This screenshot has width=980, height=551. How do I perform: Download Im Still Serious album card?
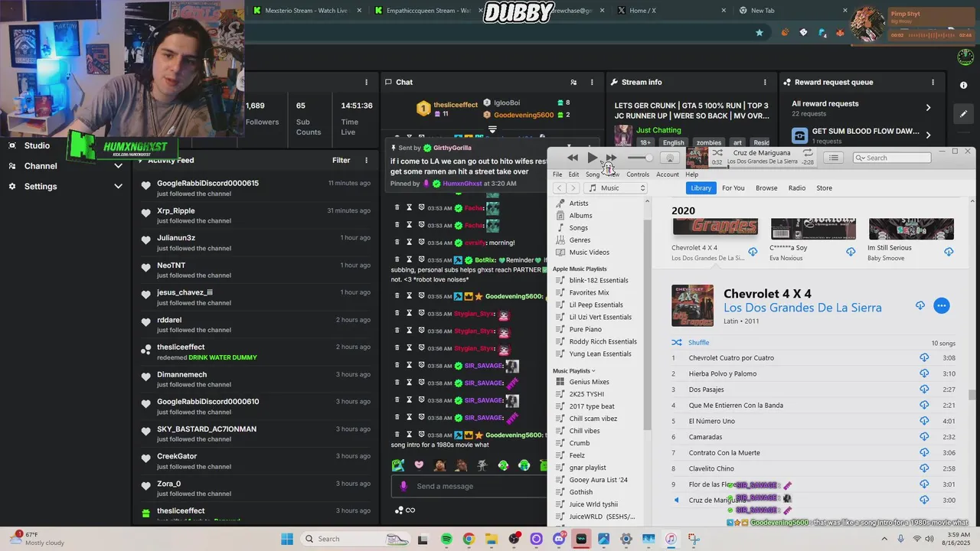pos(949,252)
